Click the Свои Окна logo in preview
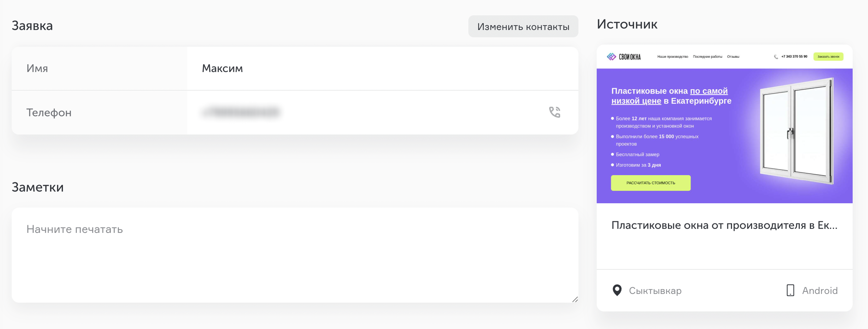This screenshot has width=868, height=329. click(x=624, y=57)
